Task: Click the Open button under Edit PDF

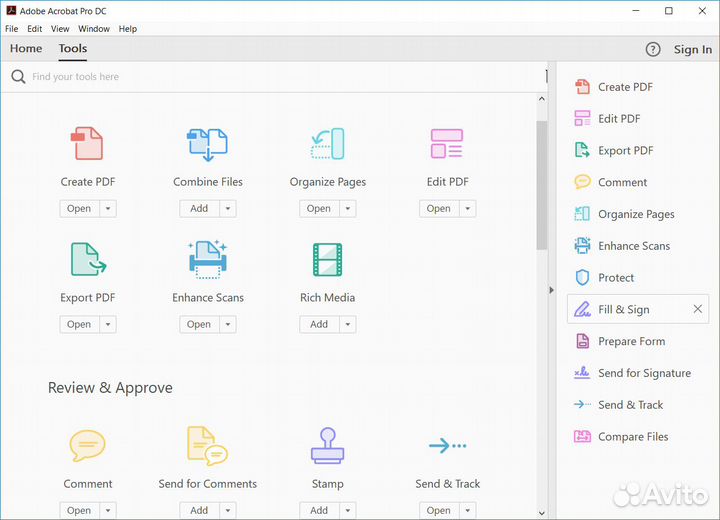Action: 439,209
